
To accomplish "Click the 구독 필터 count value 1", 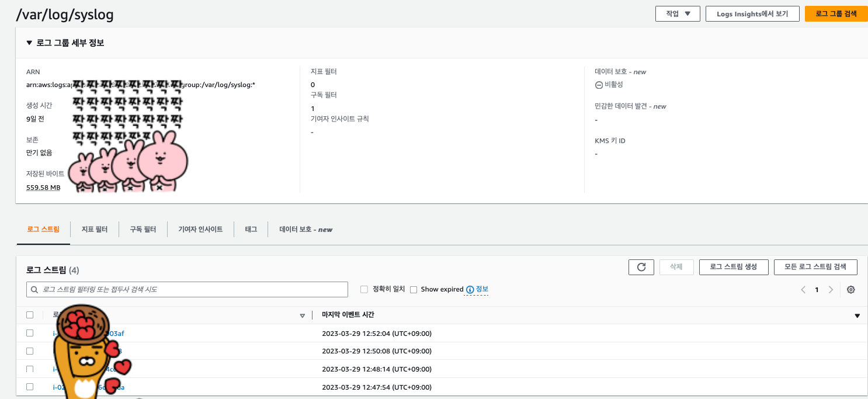I will point(313,109).
